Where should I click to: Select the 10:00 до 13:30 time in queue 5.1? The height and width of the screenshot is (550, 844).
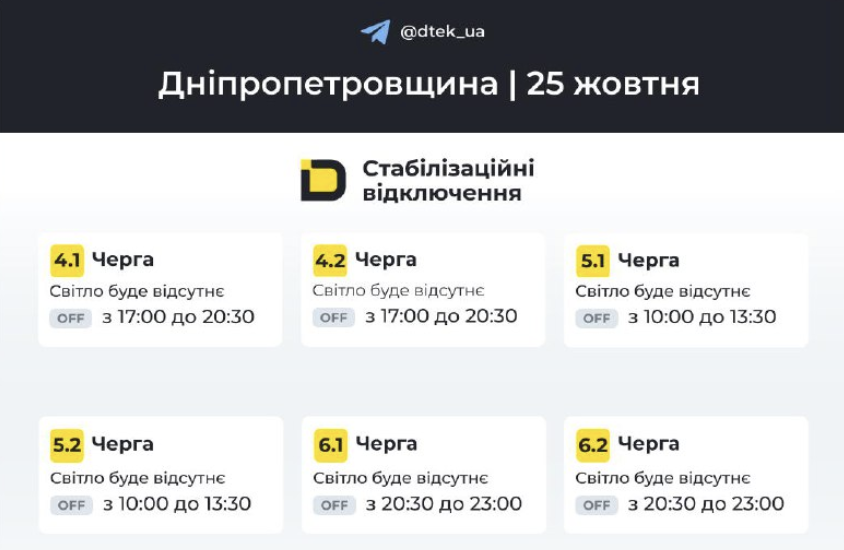(x=702, y=317)
